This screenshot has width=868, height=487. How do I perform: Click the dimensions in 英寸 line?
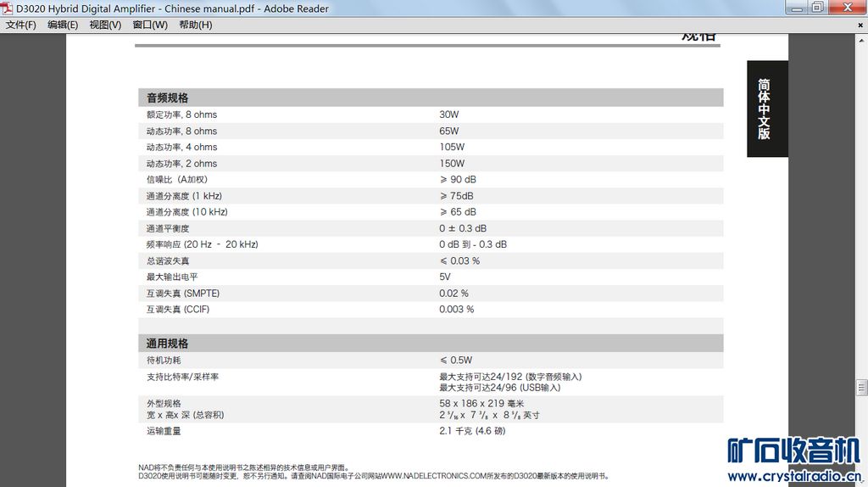[489, 415]
